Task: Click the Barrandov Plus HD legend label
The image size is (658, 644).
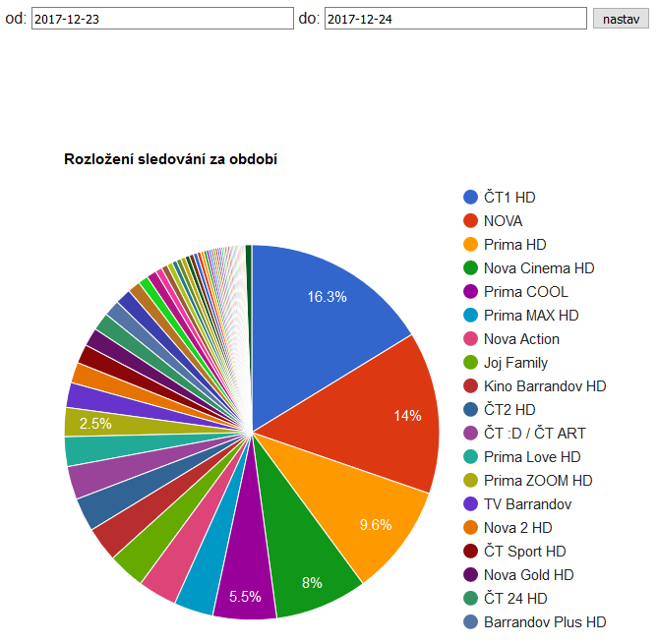Action: [x=545, y=621]
